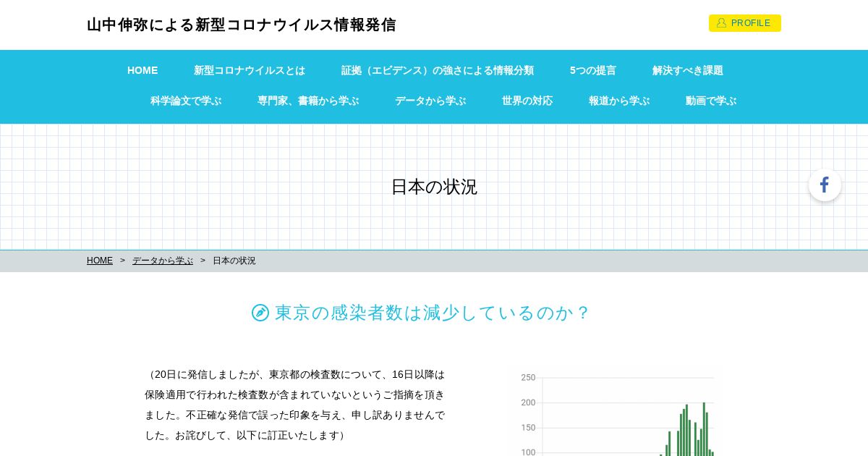Click the データから学ぶ breadcrumb link
The width and height of the screenshot is (868, 456).
pyautogui.click(x=163, y=261)
